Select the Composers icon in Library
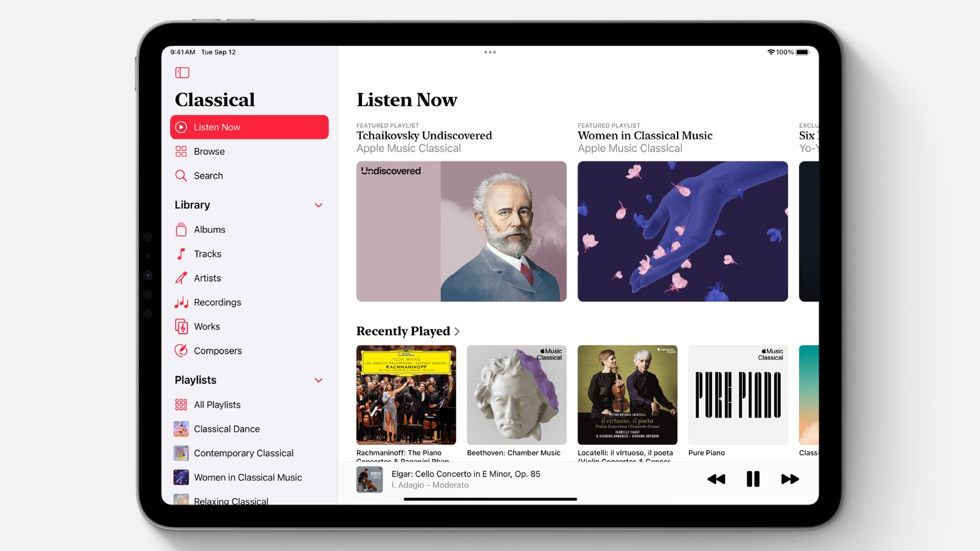Screen dimensions: 980x551 181,350
